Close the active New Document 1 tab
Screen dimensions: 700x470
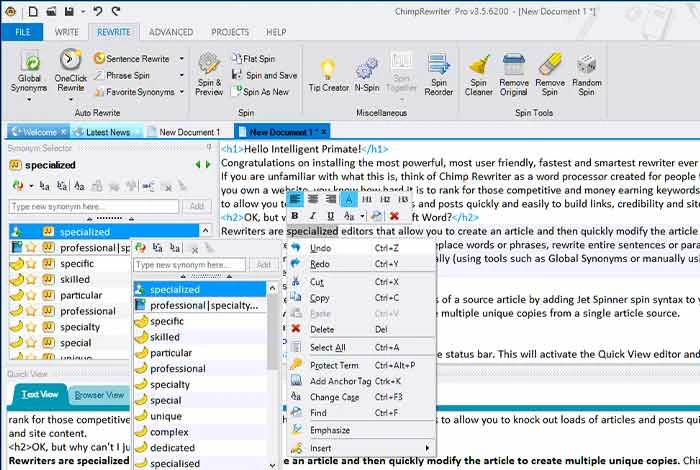[x=324, y=132]
